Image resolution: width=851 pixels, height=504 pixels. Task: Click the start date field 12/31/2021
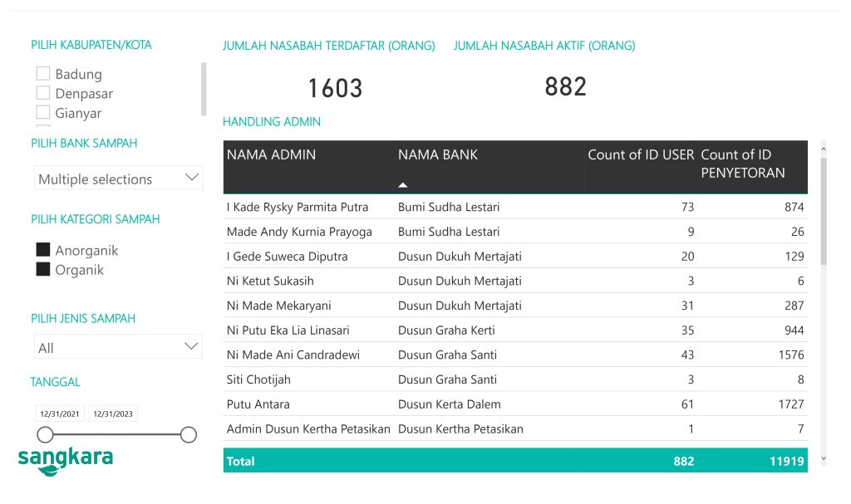(59, 413)
